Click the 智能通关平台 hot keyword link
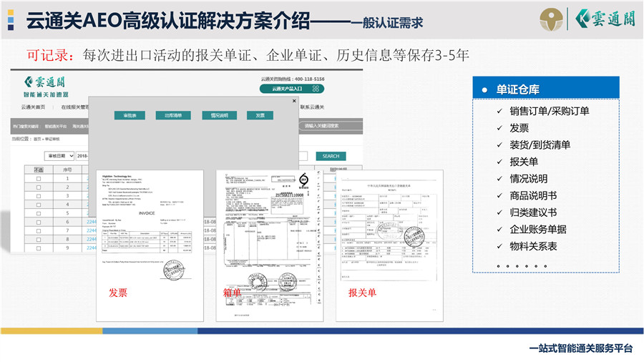This screenshot has height=362, width=644. (x=55, y=127)
